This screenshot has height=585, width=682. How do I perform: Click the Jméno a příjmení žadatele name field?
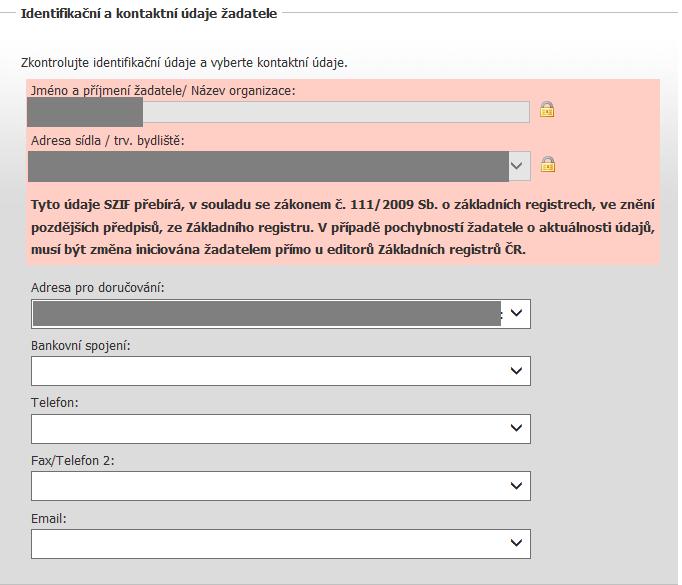tap(278, 112)
